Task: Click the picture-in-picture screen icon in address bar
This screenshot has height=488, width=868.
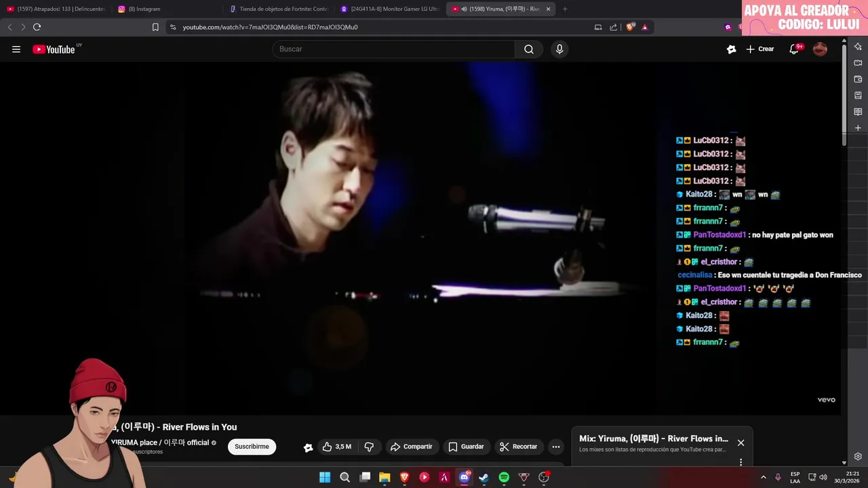Action: pos(598,27)
